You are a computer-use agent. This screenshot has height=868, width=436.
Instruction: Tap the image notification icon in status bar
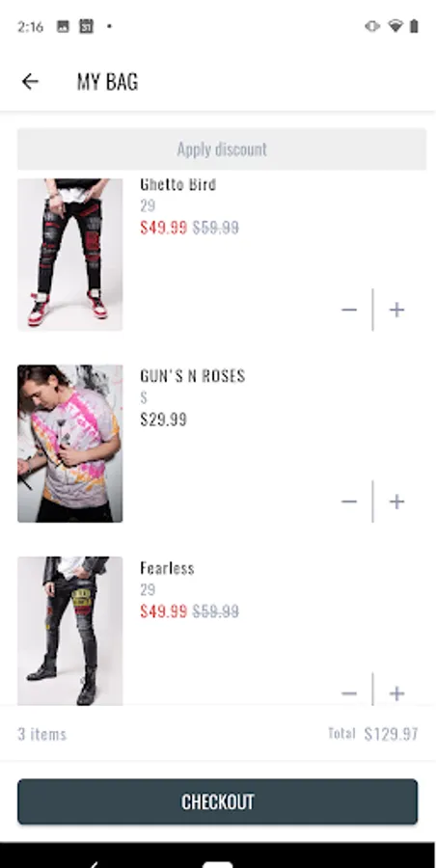pyautogui.click(x=63, y=26)
